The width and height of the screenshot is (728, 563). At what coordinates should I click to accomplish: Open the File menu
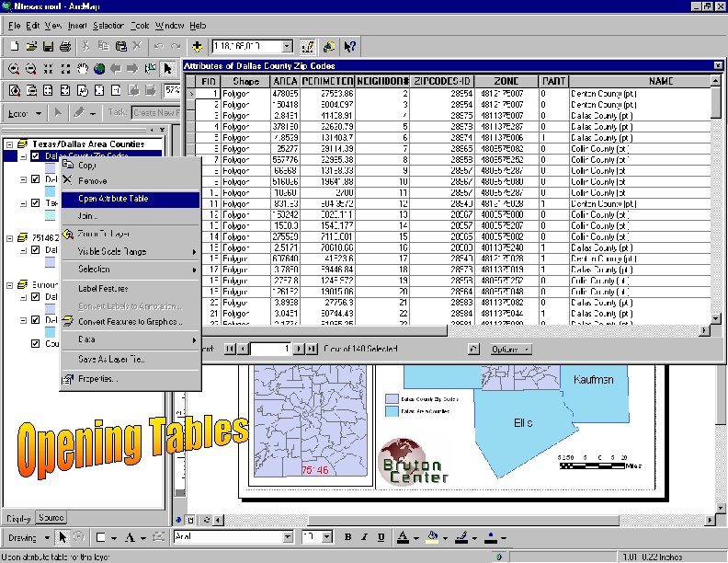[x=15, y=26]
